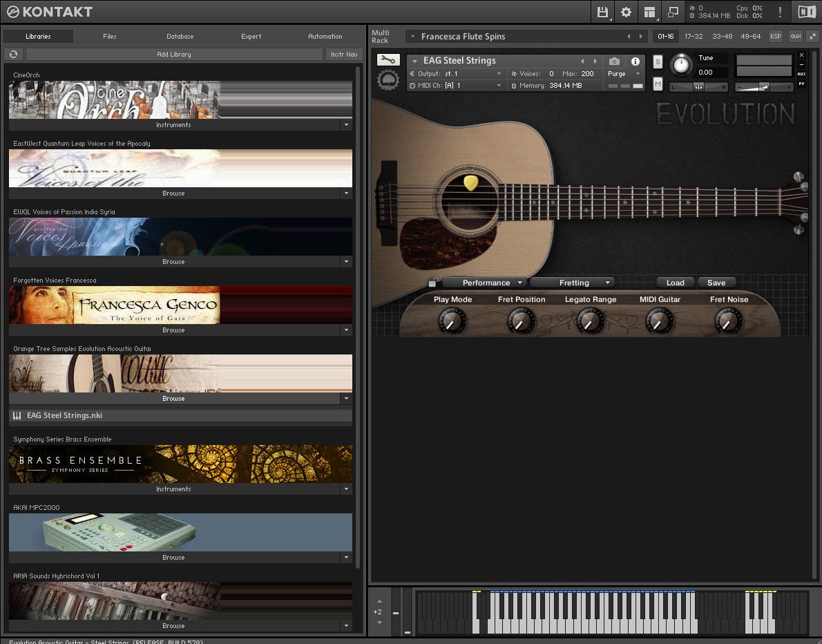822x644 pixels.
Task: Click the Play Mode knob
Action: (452, 321)
